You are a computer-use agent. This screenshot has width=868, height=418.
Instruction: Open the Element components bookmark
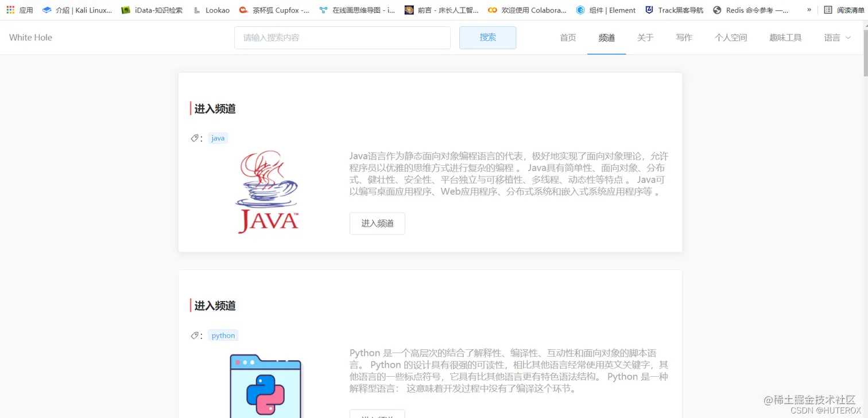point(606,10)
